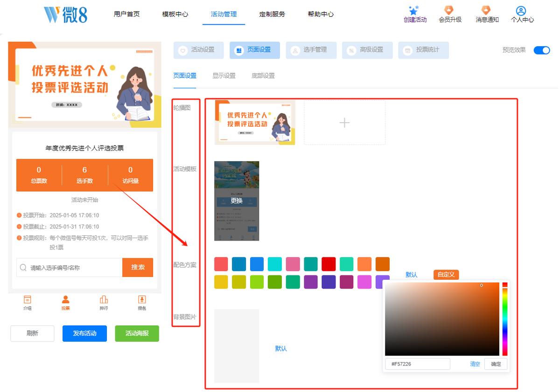Click the orange 自定义 color button
Viewport: 560px width, 392px height.
click(x=446, y=275)
